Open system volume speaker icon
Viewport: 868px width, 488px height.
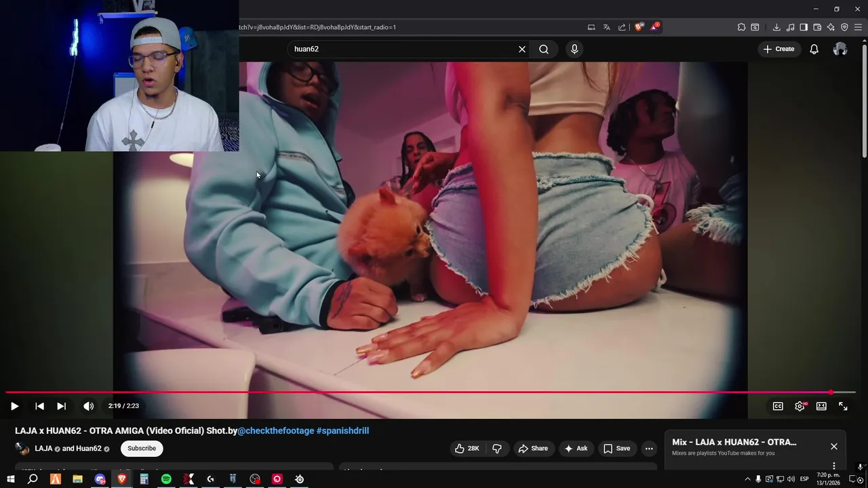point(791,479)
